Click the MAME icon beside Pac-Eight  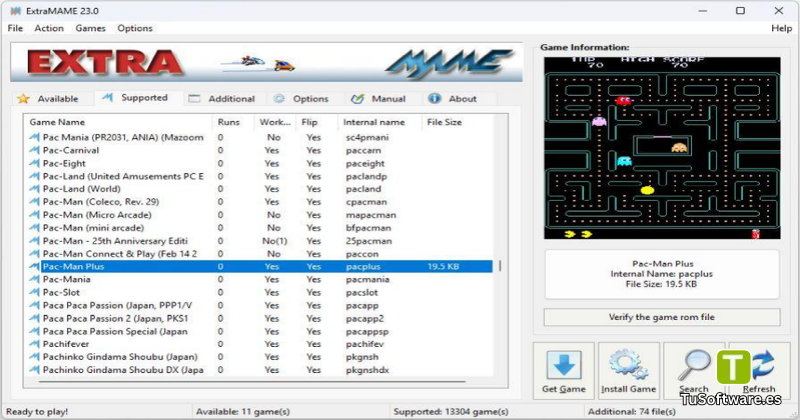[x=34, y=163]
